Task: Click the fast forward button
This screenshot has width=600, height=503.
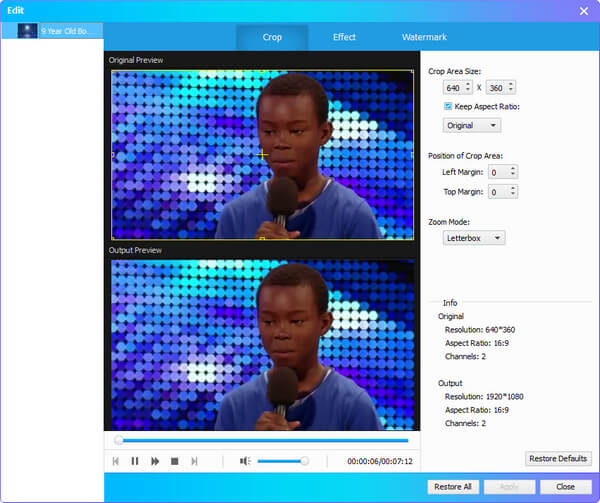Action: click(x=155, y=461)
